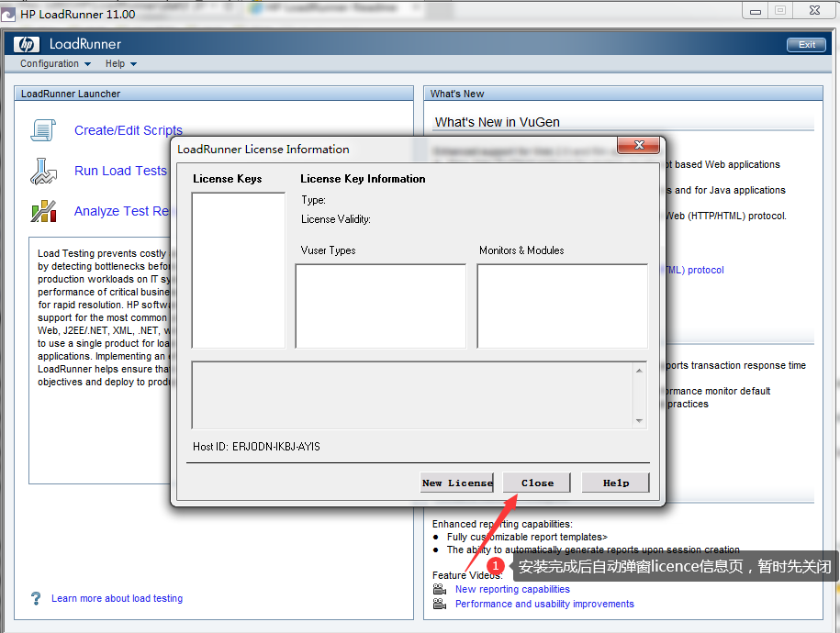Image resolution: width=840 pixels, height=633 pixels.
Task: Click the camera icon beside Performance and usability improvements
Action: pyautogui.click(x=440, y=604)
